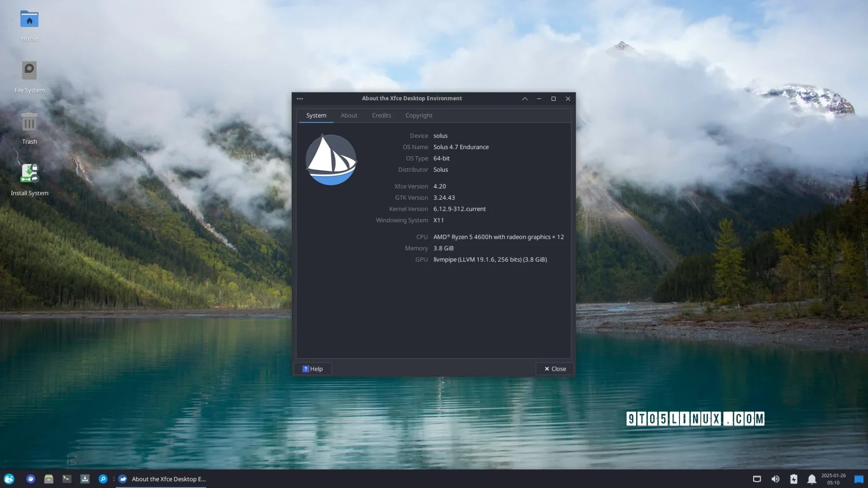Check battery status via the tray battery icon
Screen dimensions: 868x488
click(x=794, y=479)
